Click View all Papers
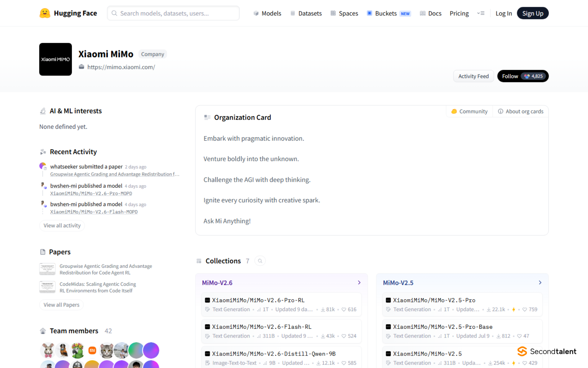 [x=61, y=305]
